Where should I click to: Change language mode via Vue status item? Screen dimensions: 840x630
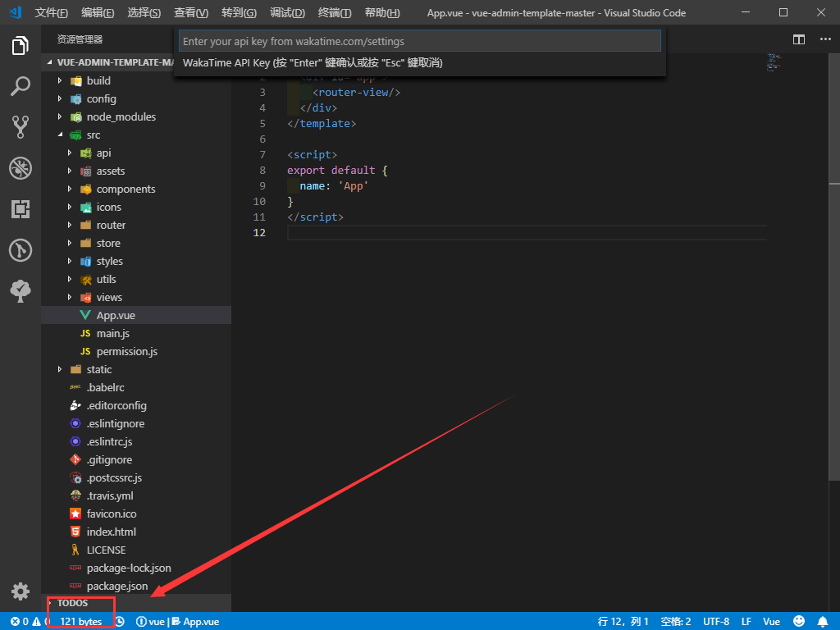tap(771, 622)
